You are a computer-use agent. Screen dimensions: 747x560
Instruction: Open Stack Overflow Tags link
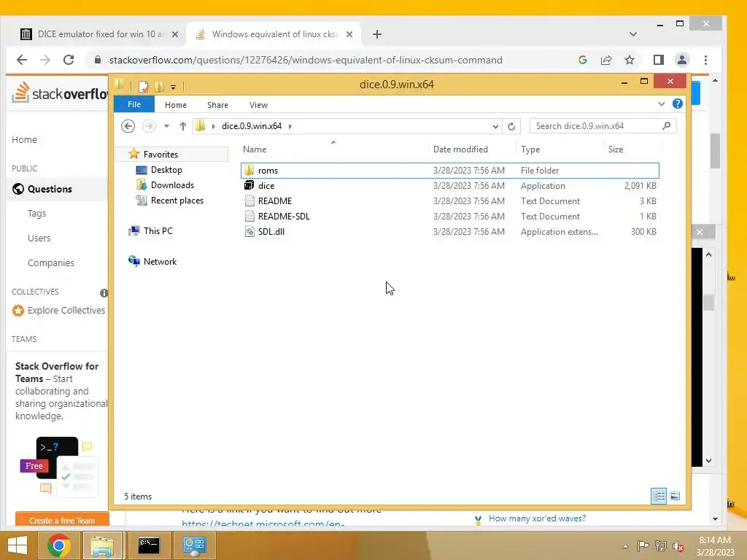click(36, 214)
